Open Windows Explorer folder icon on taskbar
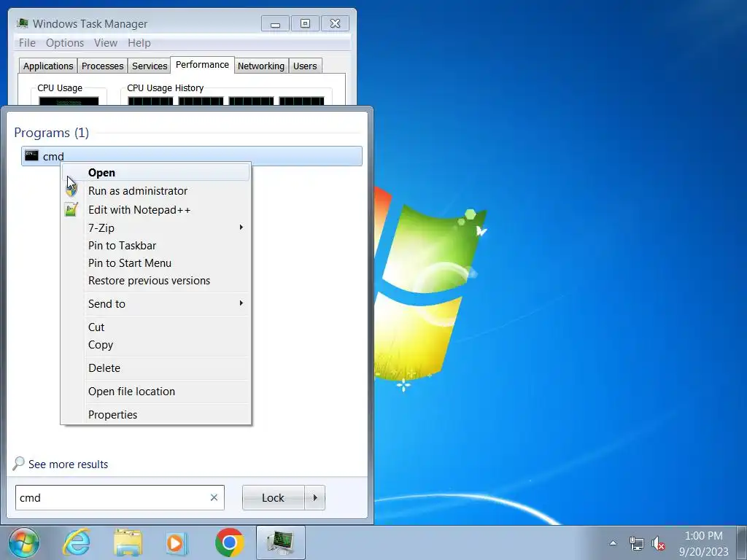The height and width of the screenshot is (560, 747). pyautogui.click(x=128, y=542)
